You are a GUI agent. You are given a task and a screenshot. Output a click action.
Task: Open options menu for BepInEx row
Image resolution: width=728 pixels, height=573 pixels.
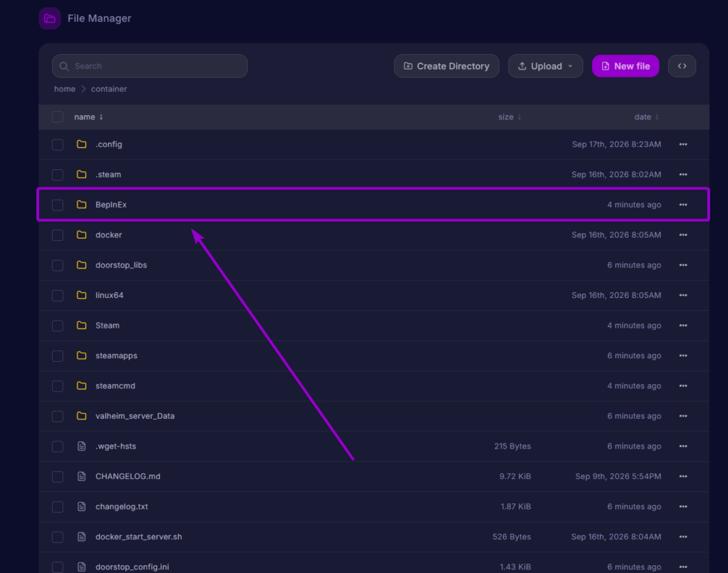point(683,205)
